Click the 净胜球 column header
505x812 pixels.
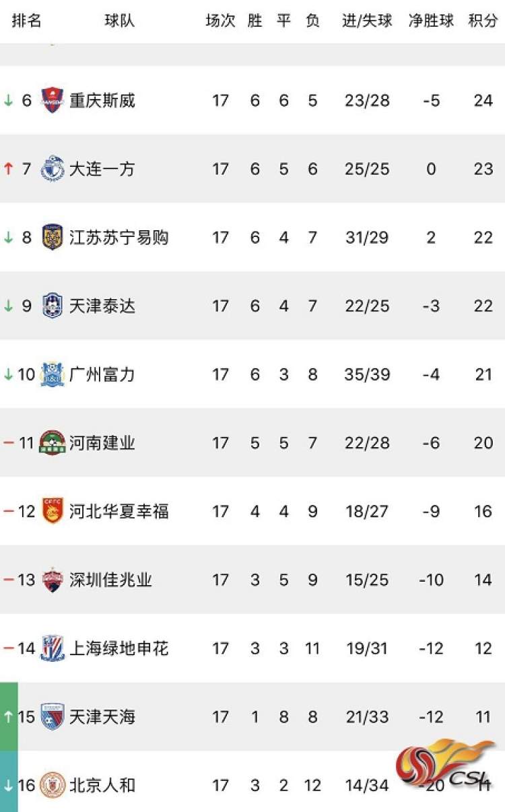431,21
